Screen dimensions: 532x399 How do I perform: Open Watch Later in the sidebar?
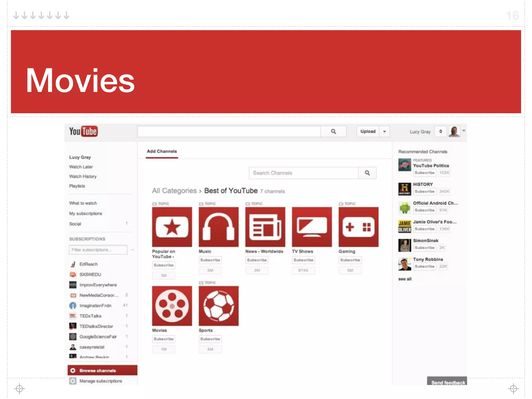[x=81, y=167]
